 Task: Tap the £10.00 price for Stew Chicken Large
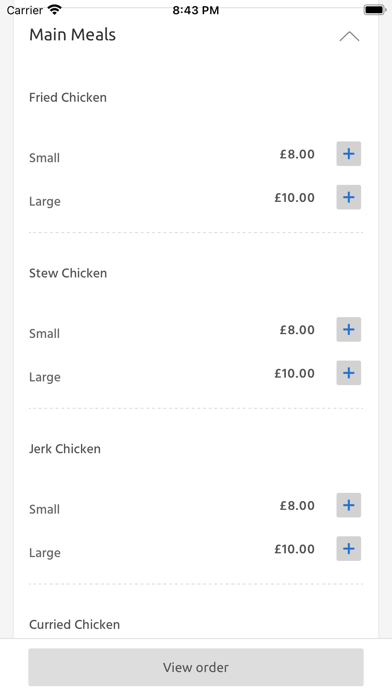294,373
